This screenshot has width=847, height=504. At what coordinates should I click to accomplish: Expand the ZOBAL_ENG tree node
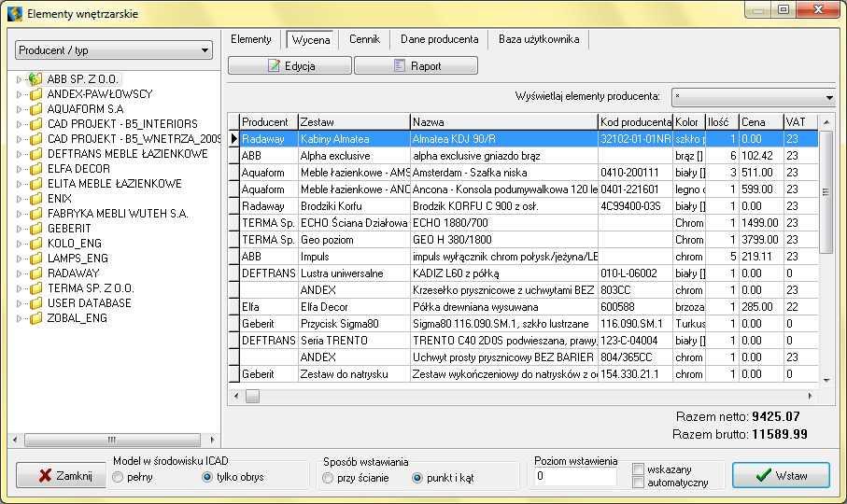(20, 318)
